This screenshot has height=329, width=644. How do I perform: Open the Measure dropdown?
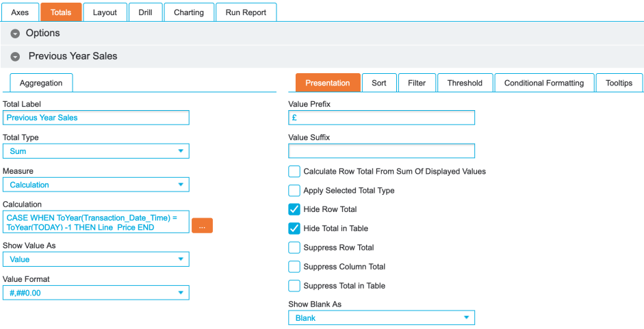point(96,185)
